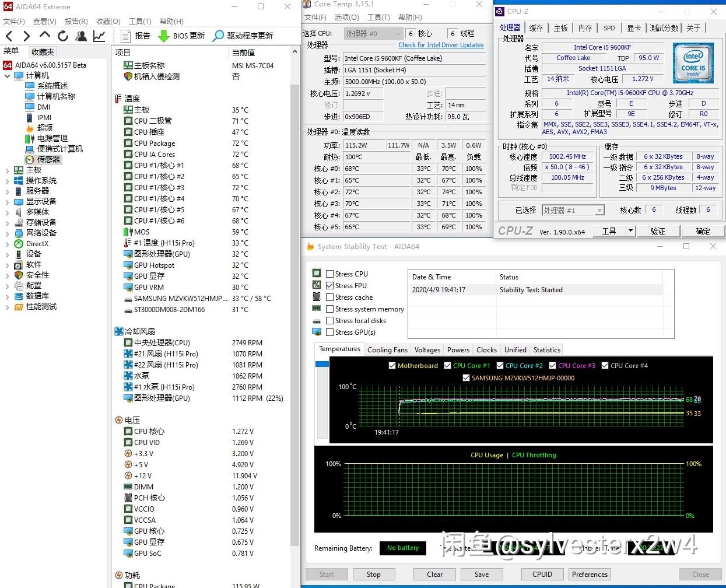
Task: Click AIDA64 refresh icon
Action: click(63, 36)
